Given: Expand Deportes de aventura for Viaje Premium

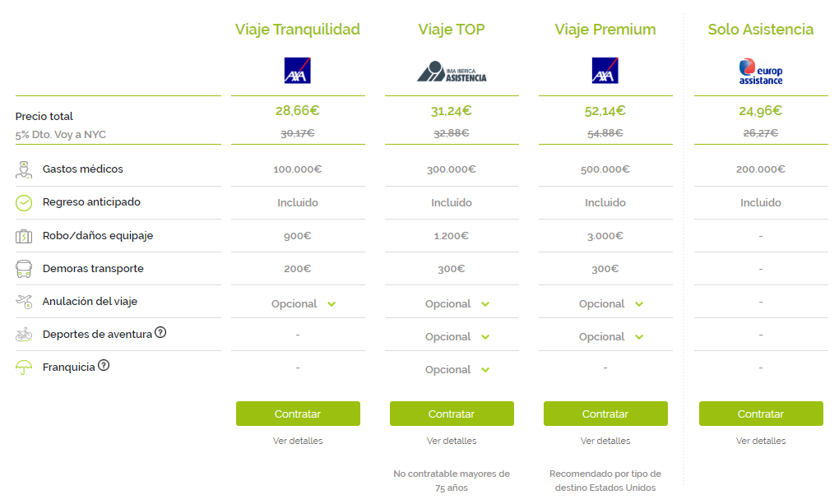Looking at the screenshot, I should [x=611, y=337].
